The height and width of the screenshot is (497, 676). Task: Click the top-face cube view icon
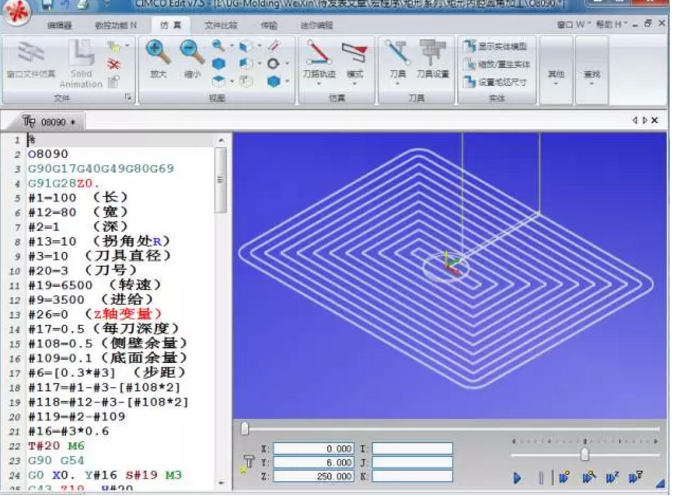(x=219, y=81)
